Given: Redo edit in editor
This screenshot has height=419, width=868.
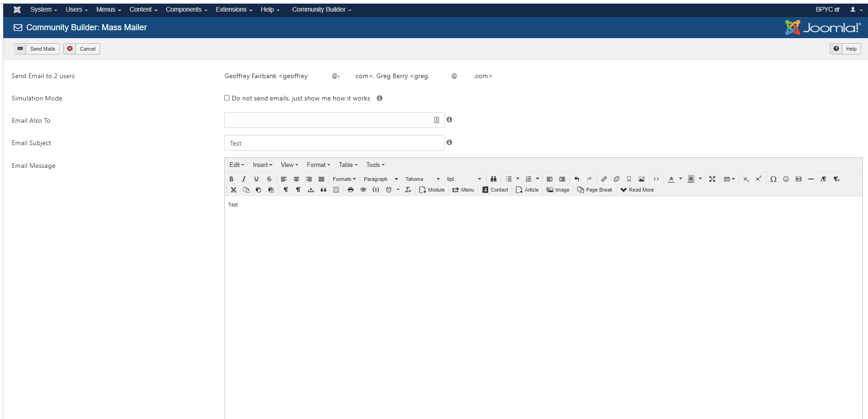Looking at the screenshot, I should [589, 179].
